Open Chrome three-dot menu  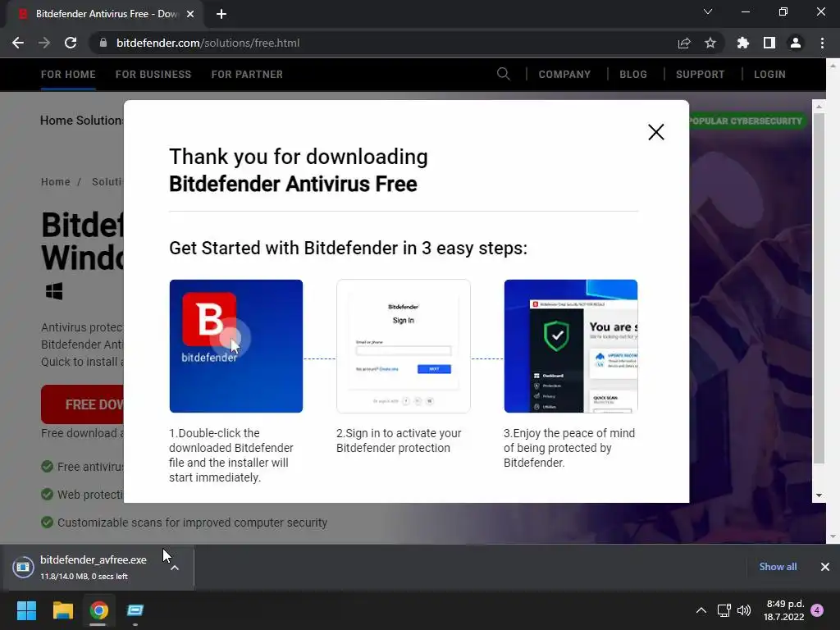tap(822, 43)
